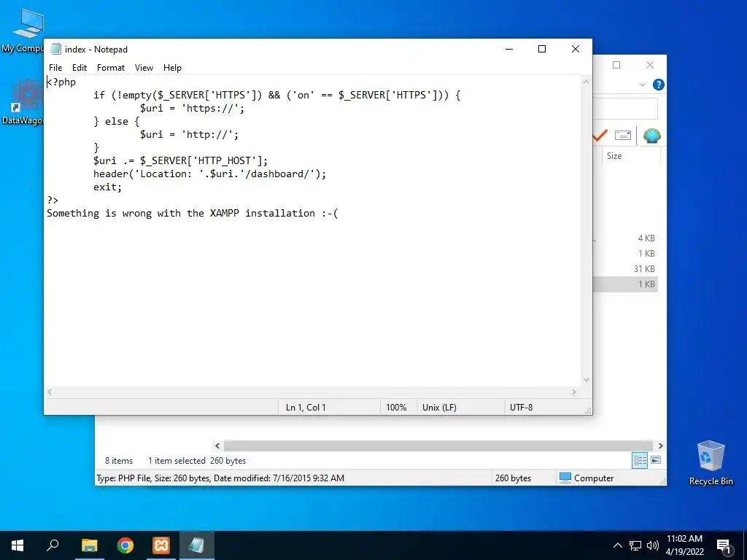Image resolution: width=747 pixels, height=560 pixels.
Task: Open XAMPP control panel from taskbar
Action: pyautogui.click(x=161, y=545)
